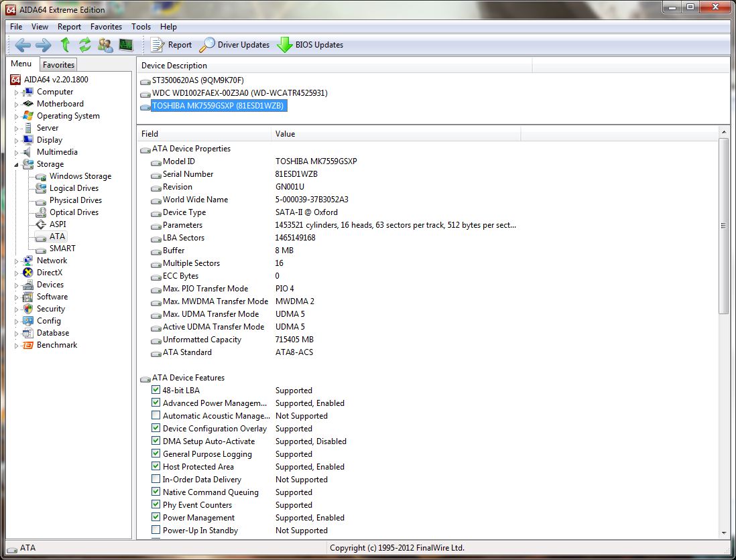Toggle the Device Configuration Overlay checkbox

click(156, 428)
